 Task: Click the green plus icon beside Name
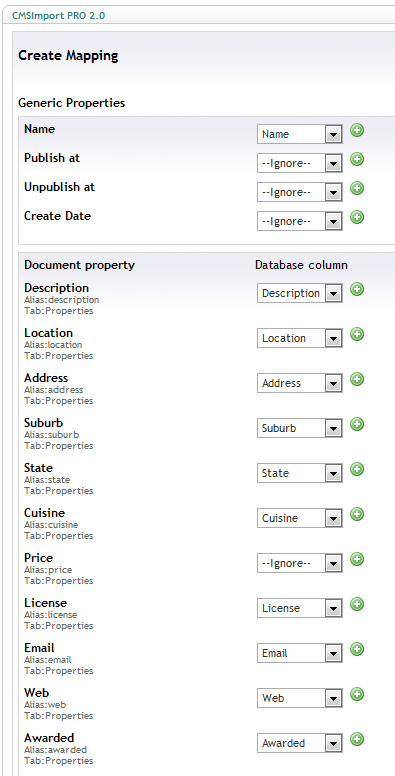[357, 130]
